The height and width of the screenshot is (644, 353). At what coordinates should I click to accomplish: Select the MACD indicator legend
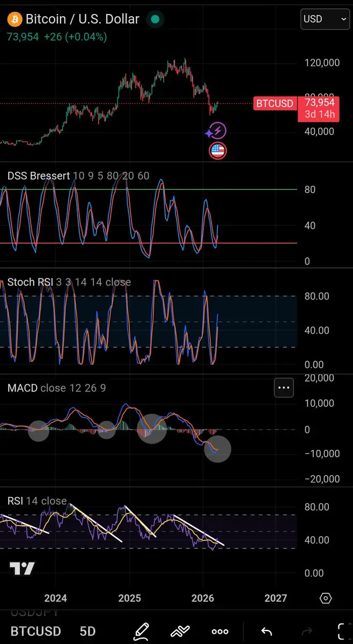pyautogui.click(x=56, y=388)
